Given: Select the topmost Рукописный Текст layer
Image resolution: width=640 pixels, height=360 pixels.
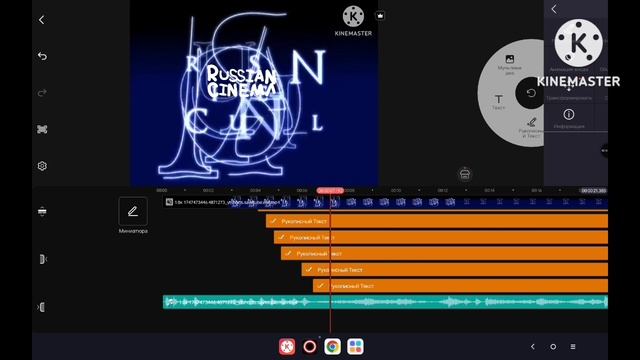Looking at the screenshot, I should (x=437, y=221).
